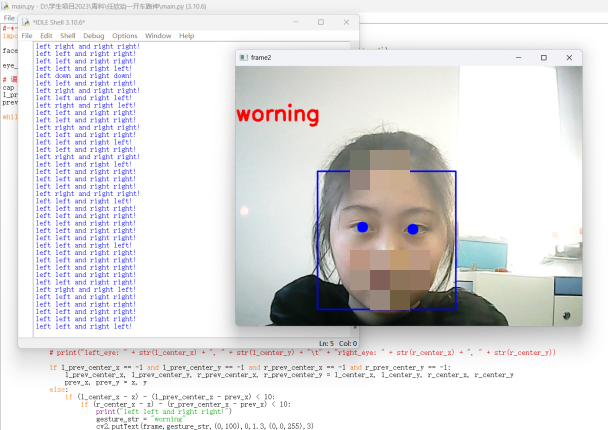The image size is (608, 430).
Task: Minimize the frame2 camera window
Action: (x=516, y=58)
